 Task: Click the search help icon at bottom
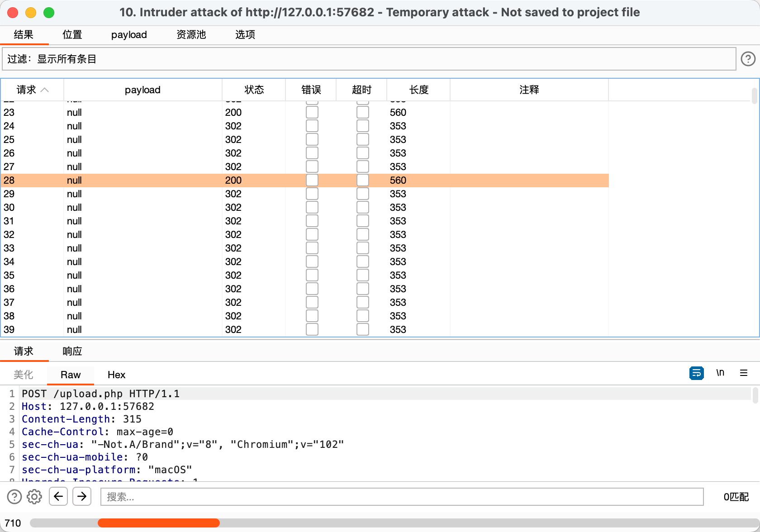(x=14, y=497)
